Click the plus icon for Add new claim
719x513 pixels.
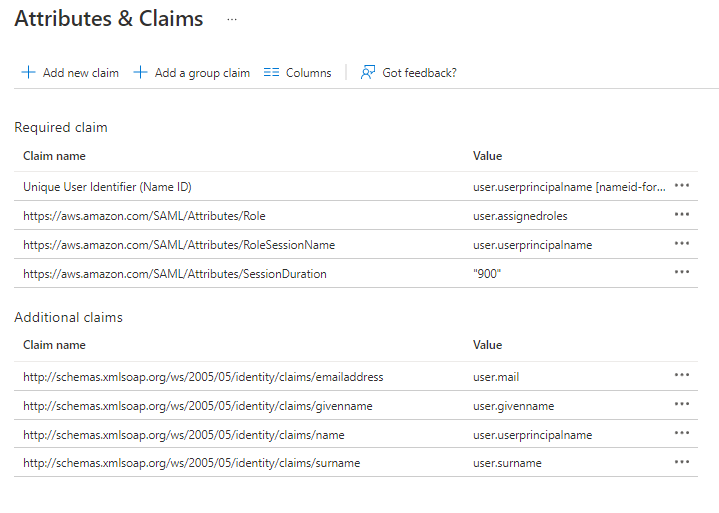[28, 73]
